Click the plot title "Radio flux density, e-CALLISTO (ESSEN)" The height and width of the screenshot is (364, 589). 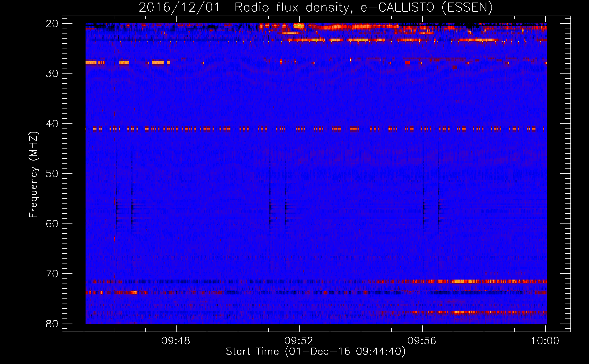[363, 8]
